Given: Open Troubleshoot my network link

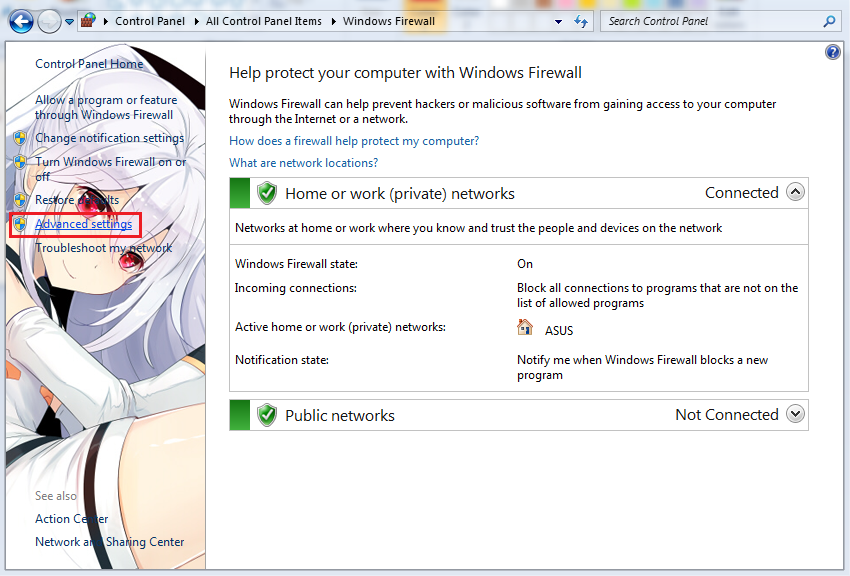Looking at the screenshot, I should pyautogui.click(x=104, y=248).
